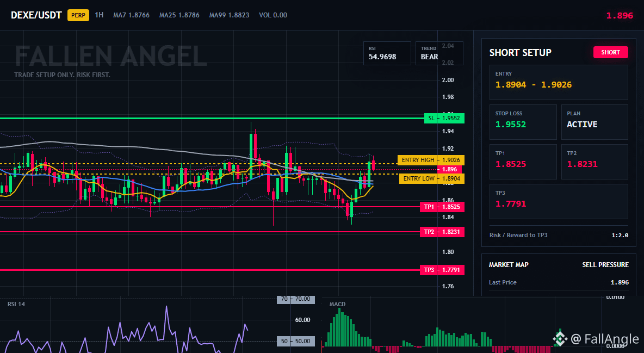Select the ENTRY 1.8904 - 1.9026 card

point(559,82)
